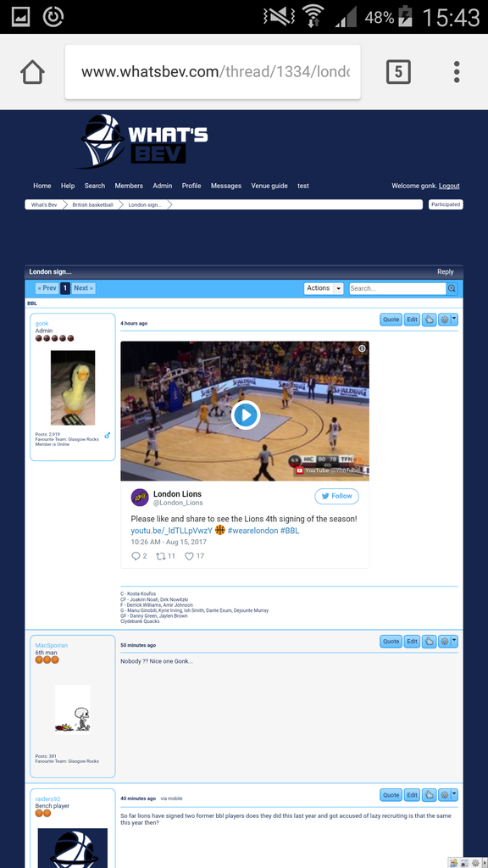Open the Admin menu item

[163, 186]
